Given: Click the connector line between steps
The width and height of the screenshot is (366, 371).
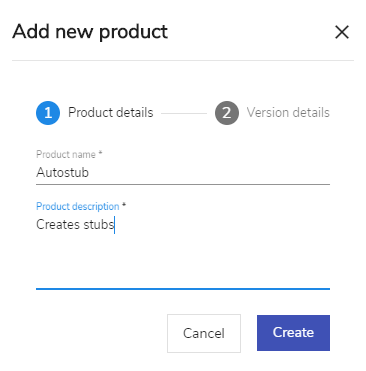Looking at the screenshot, I should pyautogui.click(x=184, y=113).
